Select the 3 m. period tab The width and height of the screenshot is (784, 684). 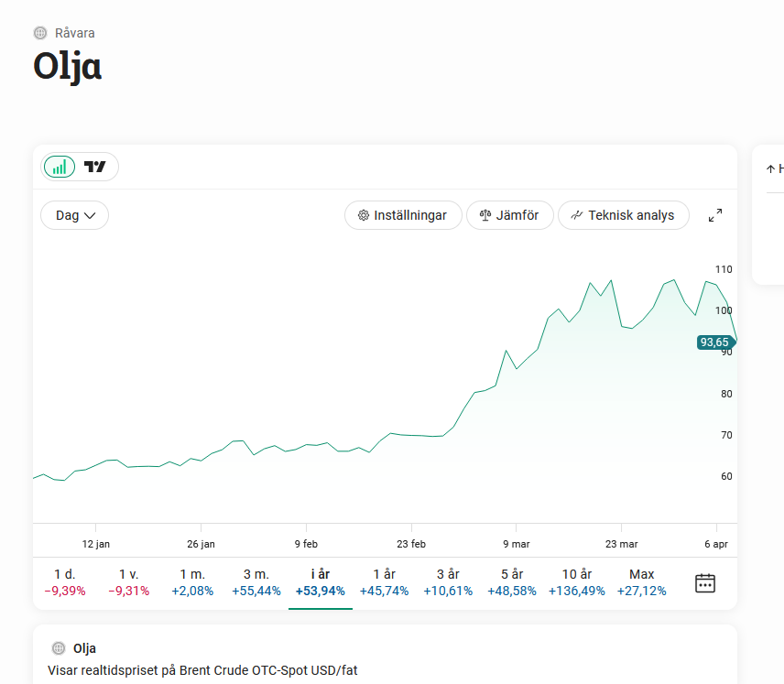256,582
